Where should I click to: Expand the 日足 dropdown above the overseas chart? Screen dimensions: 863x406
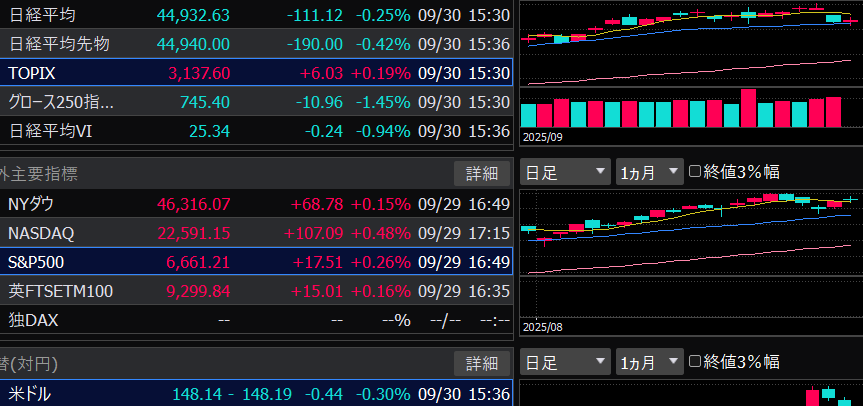[x=565, y=172]
